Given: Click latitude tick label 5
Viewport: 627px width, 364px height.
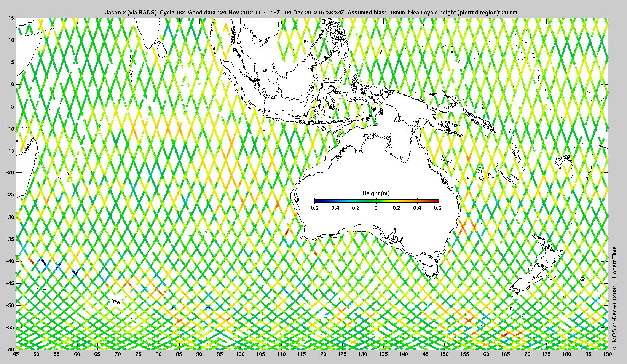Looking at the screenshot, I should pyautogui.click(x=13, y=62).
